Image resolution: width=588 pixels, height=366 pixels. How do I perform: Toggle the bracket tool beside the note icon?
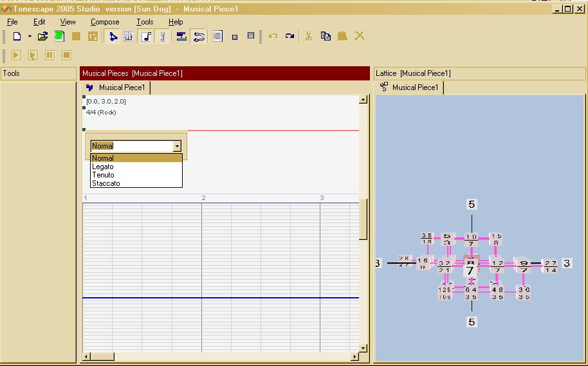tap(162, 37)
